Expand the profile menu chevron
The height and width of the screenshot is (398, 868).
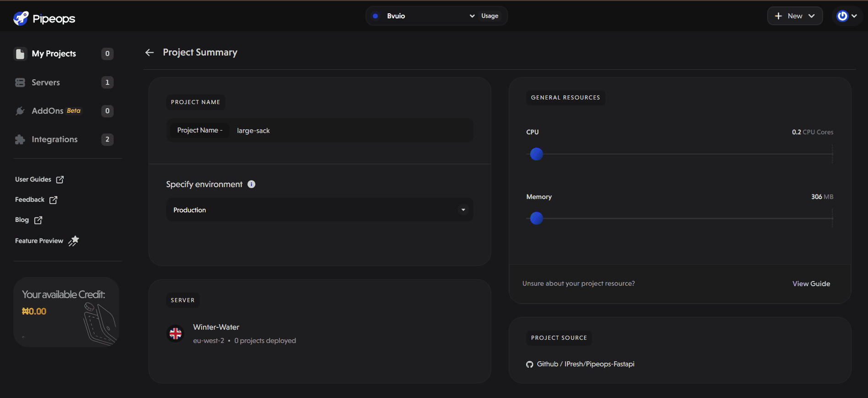854,16
